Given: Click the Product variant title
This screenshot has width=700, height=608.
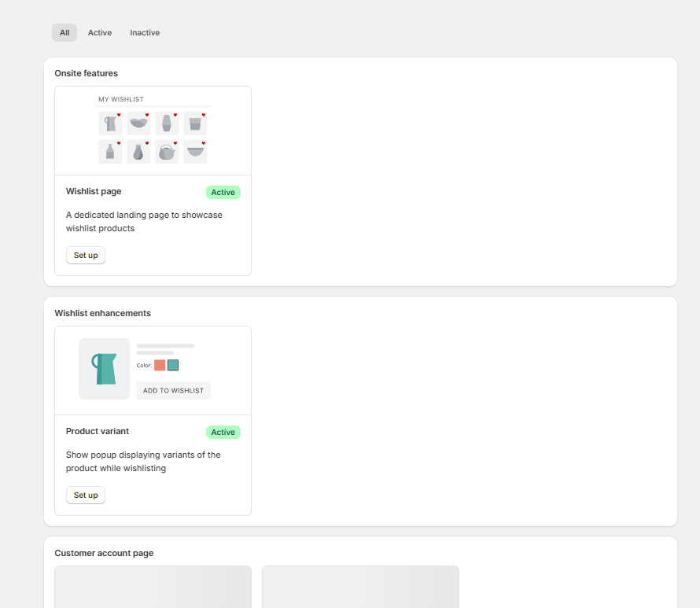Looking at the screenshot, I should click(98, 431).
